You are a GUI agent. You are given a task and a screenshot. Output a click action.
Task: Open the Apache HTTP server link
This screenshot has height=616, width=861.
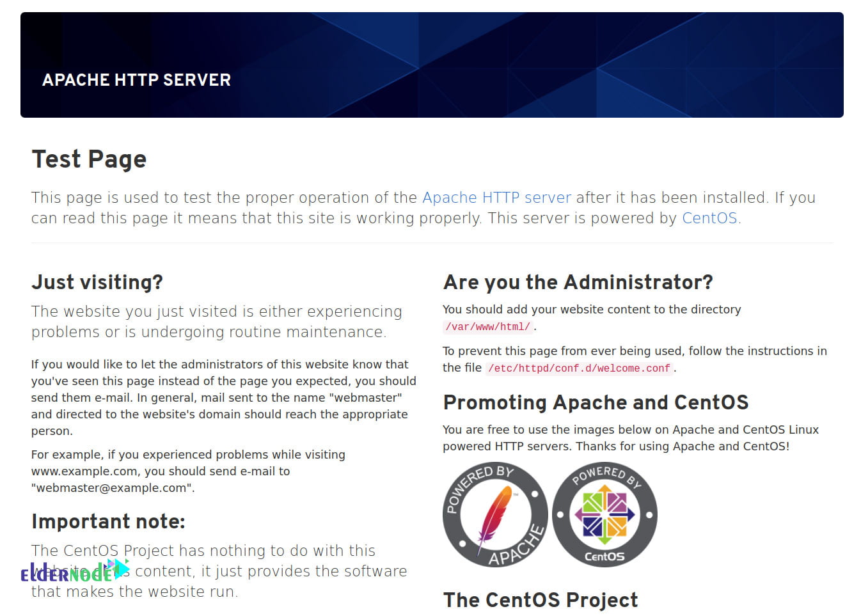496,198
